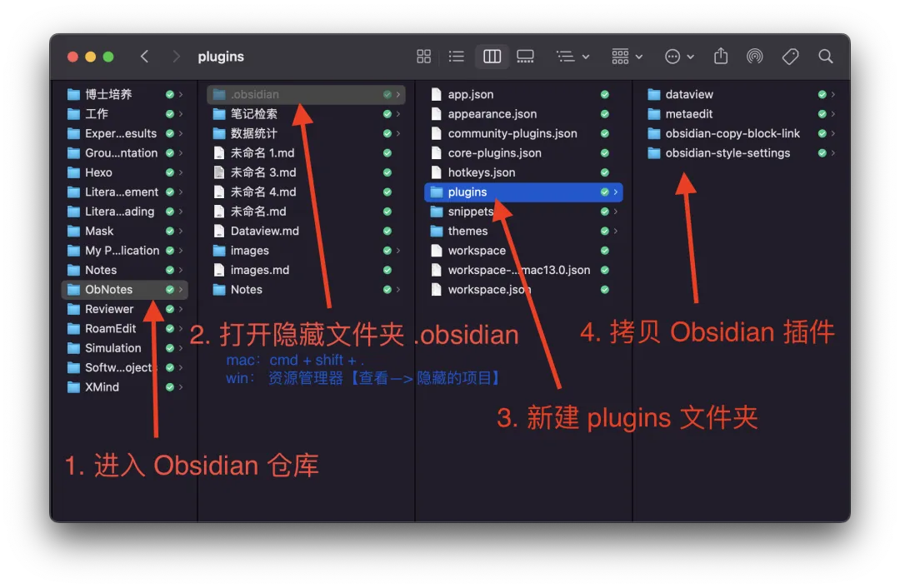Open the ellipsis action menu

pos(679,57)
